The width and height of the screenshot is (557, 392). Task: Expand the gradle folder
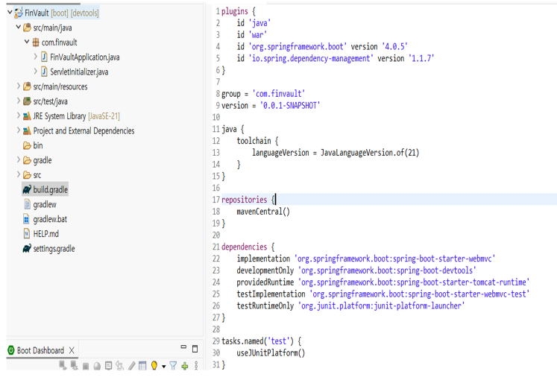click(19, 159)
